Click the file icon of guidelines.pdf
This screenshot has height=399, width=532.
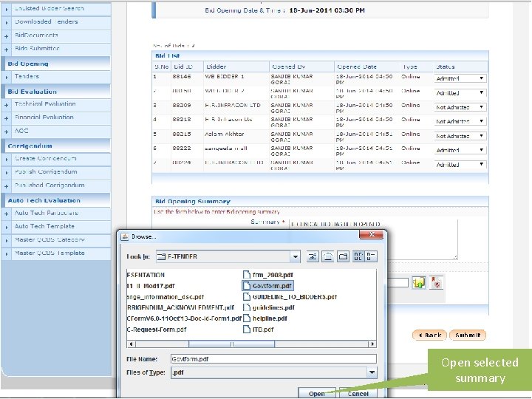[x=247, y=307]
